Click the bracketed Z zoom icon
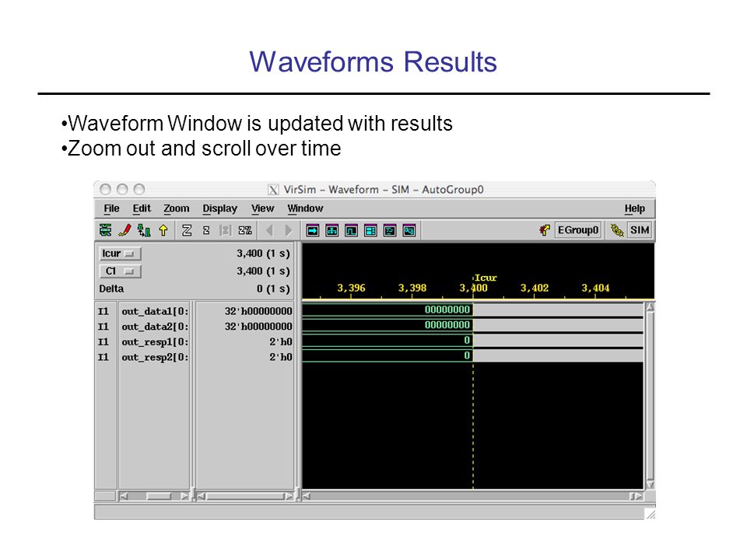 pos(226,230)
